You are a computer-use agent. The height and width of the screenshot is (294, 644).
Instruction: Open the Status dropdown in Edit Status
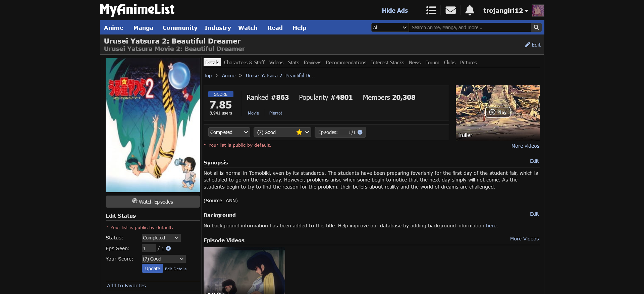(x=161, y=238)
